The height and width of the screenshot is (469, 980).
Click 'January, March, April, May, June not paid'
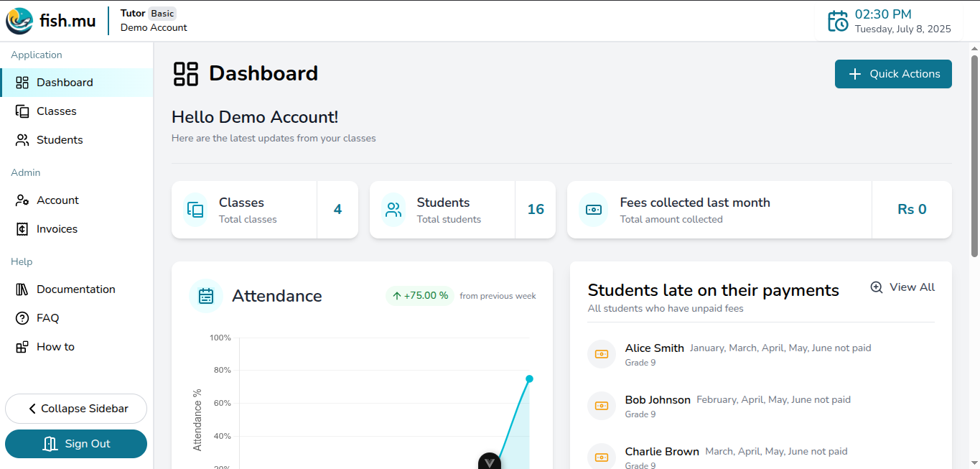coord(780,348)
